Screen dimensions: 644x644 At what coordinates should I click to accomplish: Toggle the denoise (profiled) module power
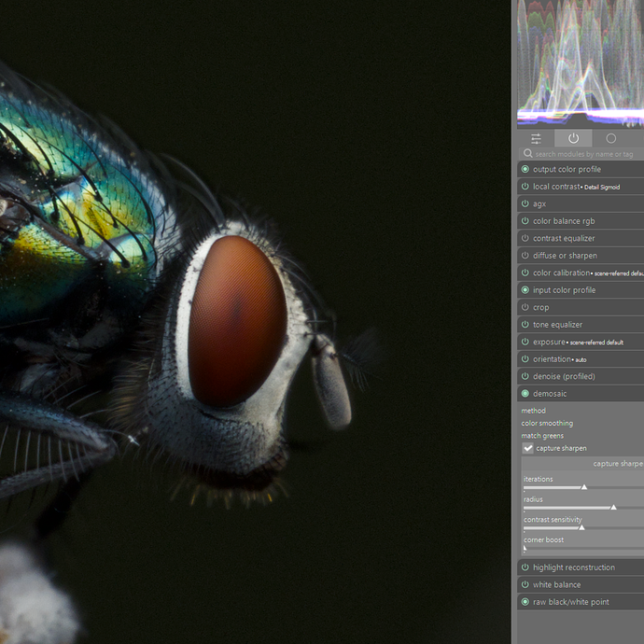point(525,376)
